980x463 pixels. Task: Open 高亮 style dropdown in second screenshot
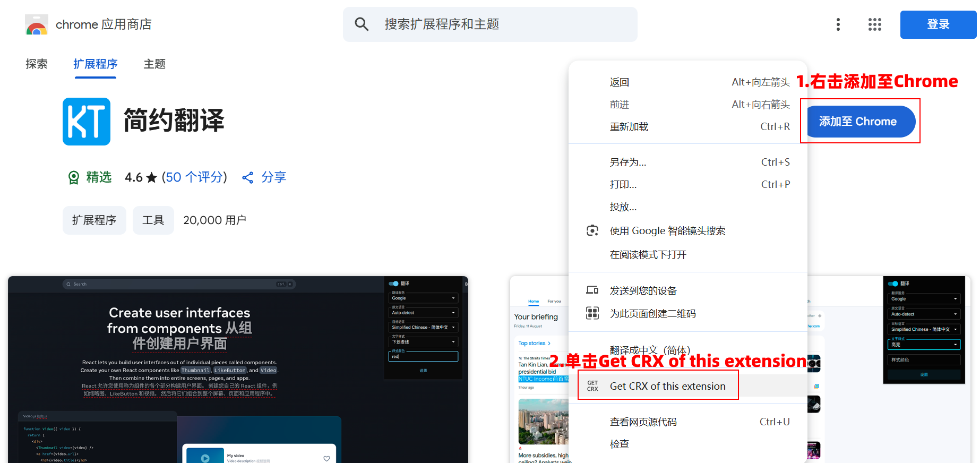click(x=924, y=345)
